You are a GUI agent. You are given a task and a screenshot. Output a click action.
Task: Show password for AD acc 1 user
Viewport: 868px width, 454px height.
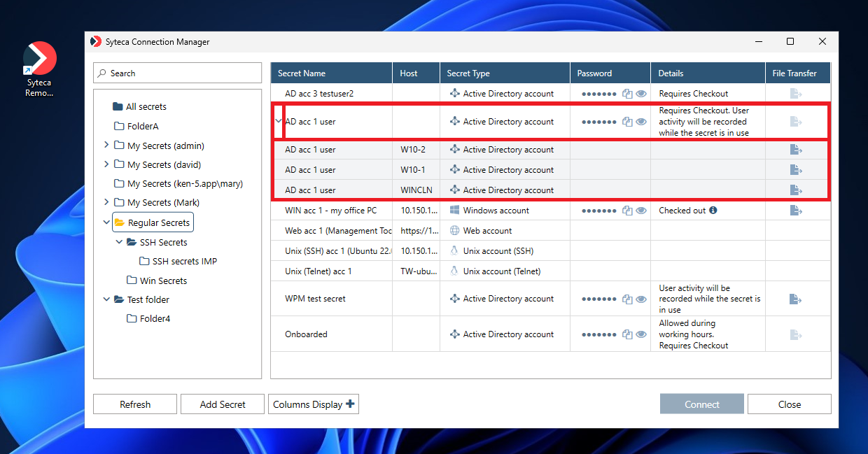(x=640, y=122)
